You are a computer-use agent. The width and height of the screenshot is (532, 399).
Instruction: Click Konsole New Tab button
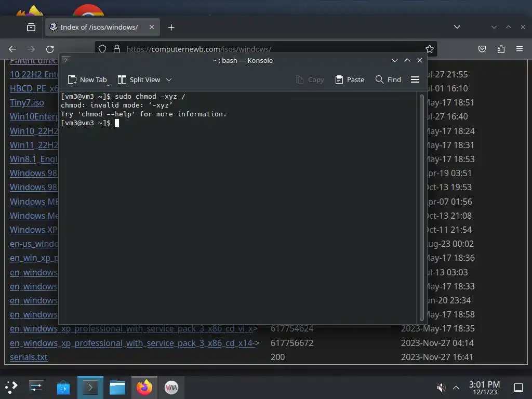click(87, 79)
